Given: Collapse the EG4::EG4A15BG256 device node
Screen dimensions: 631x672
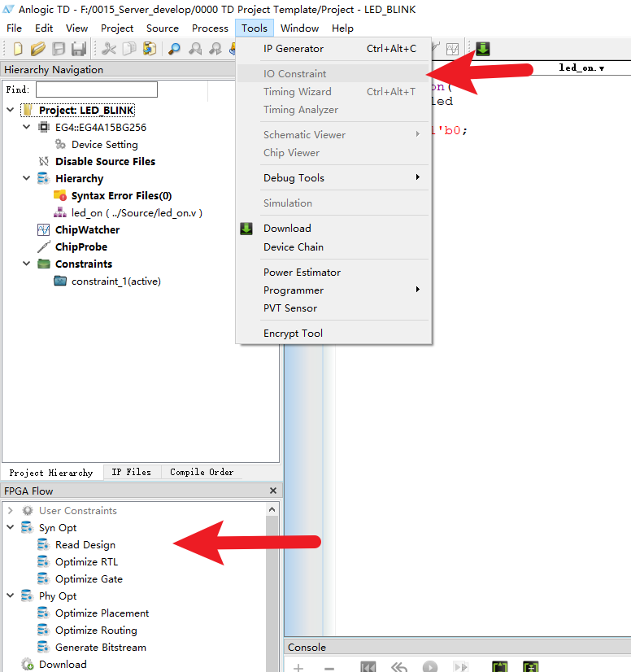Looking at the screenshot, I should click(27, 127).
